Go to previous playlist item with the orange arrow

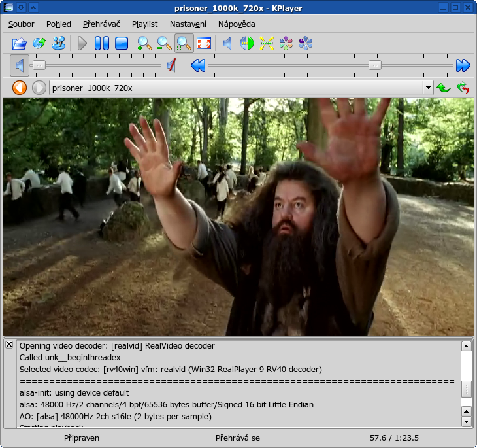click(x=20, y=88)
